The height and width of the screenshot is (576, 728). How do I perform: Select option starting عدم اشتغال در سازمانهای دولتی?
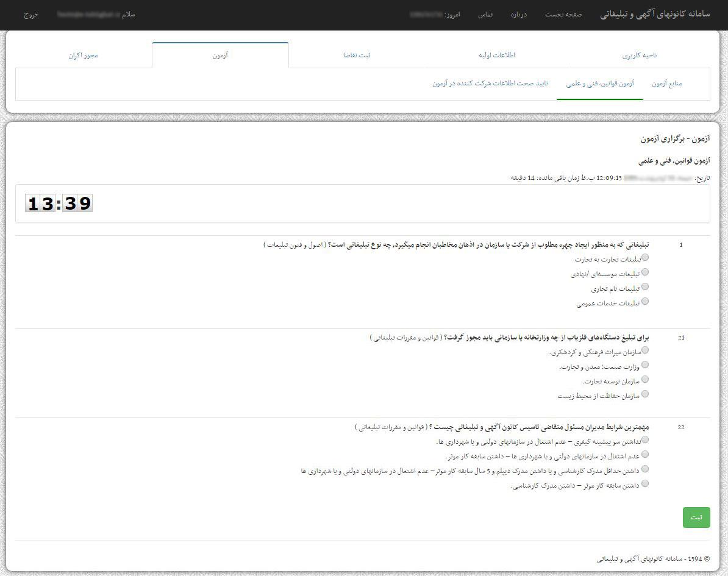click(x=645, y=455)
